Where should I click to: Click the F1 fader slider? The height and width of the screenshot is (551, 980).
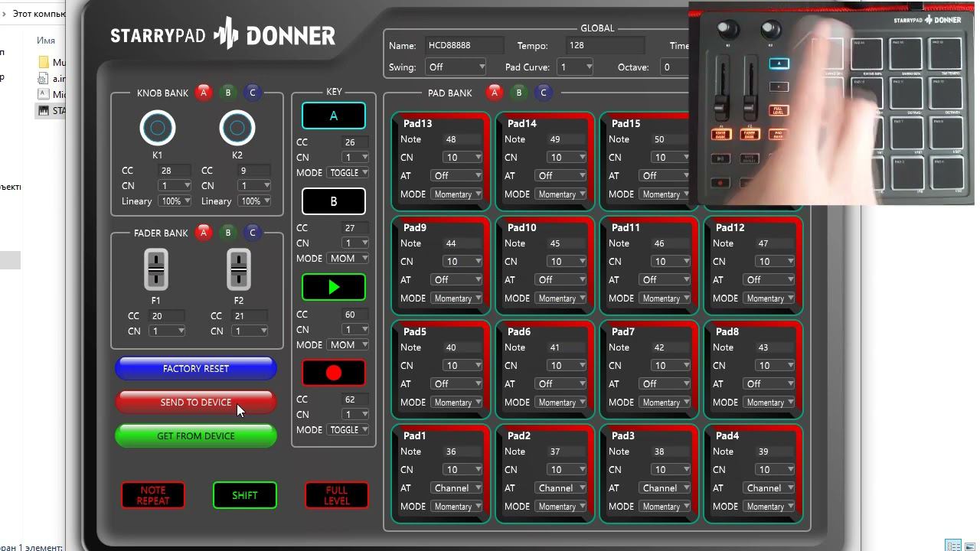pyautogui.click(x=156, y=269)
